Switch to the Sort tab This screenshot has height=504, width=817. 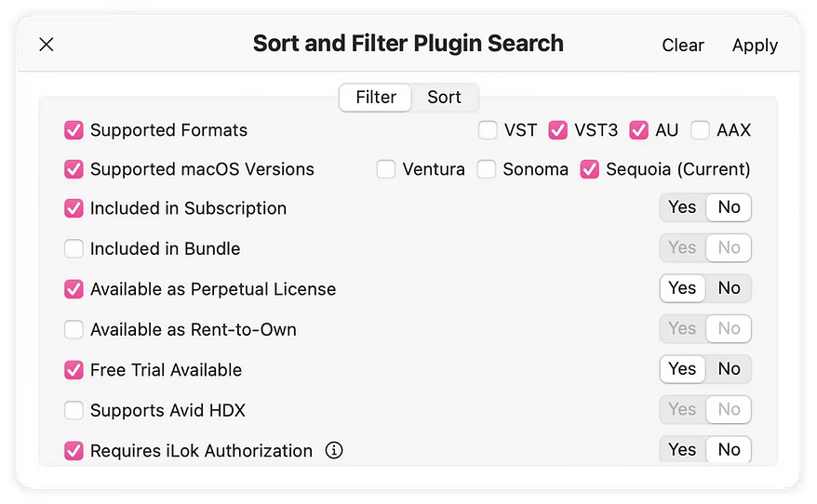(445, 98)
